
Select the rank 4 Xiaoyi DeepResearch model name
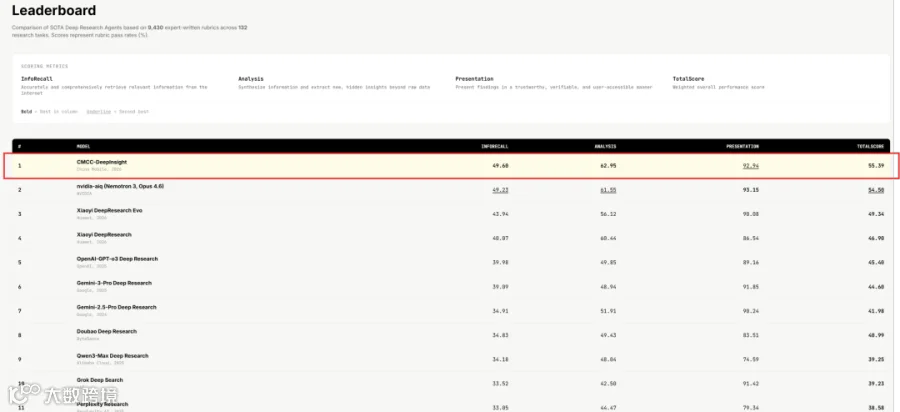(104, 234)
